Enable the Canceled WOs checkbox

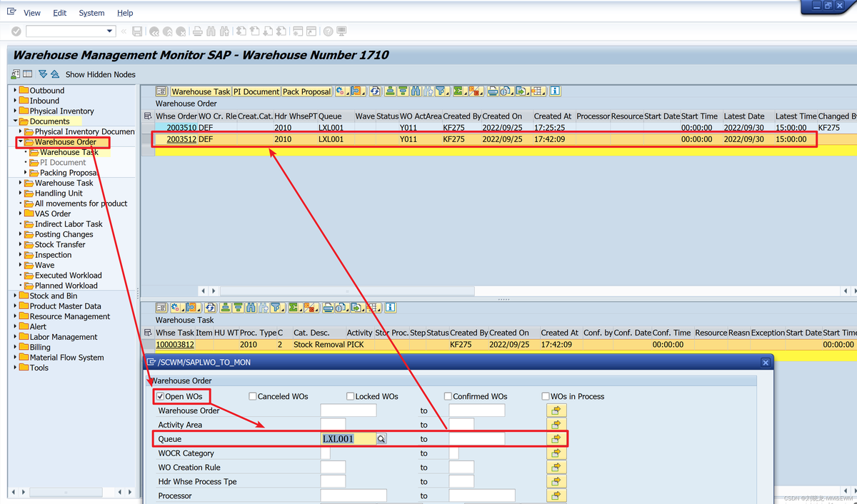[x=253, y=396]
